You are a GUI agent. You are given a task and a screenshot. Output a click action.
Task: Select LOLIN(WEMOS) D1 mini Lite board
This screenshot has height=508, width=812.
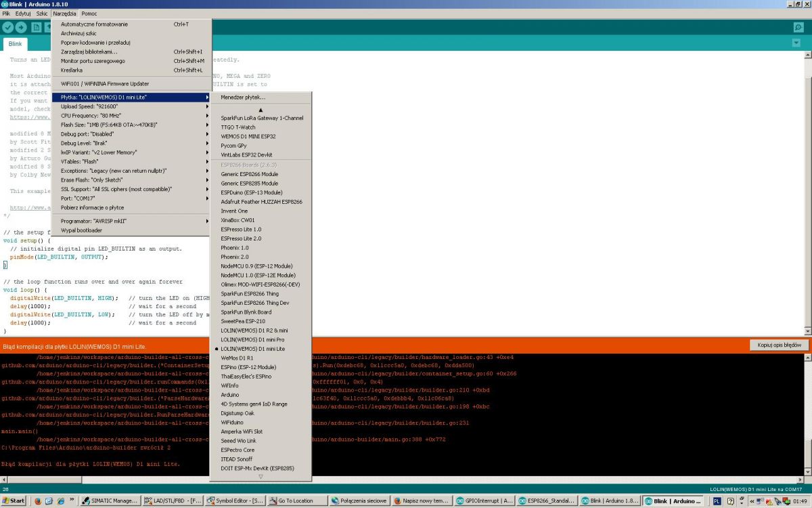[261, 349]
